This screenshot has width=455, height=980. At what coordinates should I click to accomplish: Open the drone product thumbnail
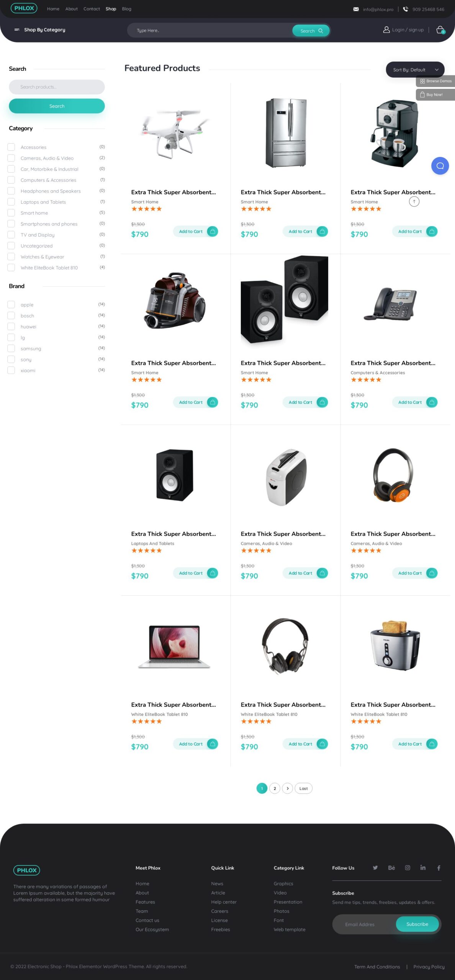point(175,133)
